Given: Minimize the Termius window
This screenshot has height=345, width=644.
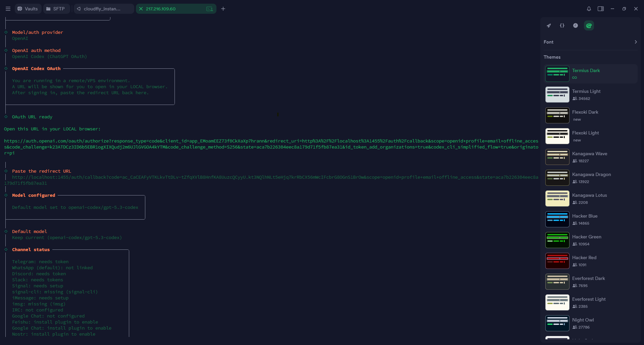Looking at the screenshot, I should coord(612,9).
